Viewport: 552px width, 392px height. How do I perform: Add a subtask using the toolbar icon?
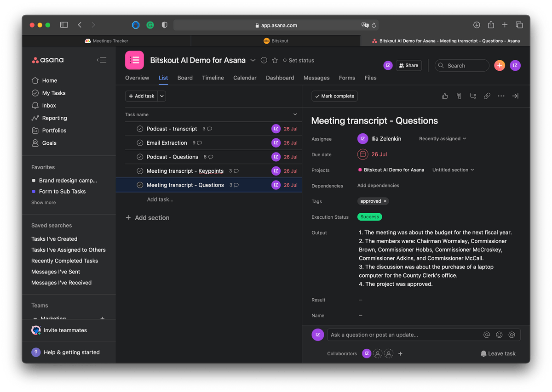click(473, 96)
